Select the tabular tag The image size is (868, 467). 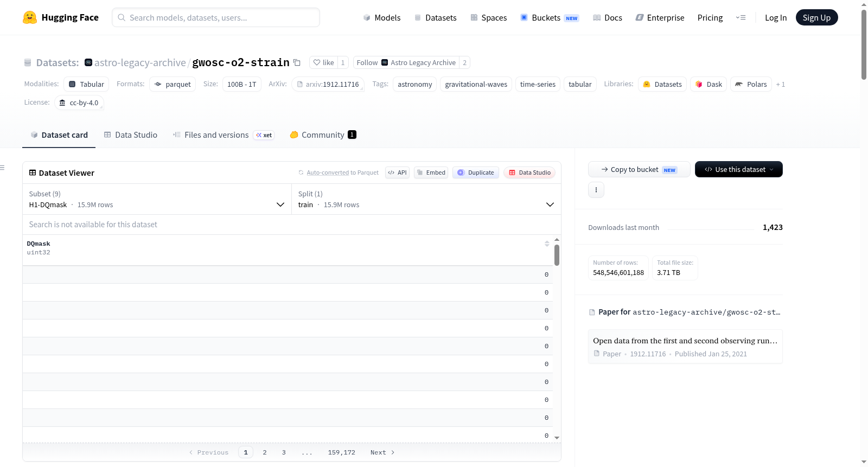(x=580, y=84)
